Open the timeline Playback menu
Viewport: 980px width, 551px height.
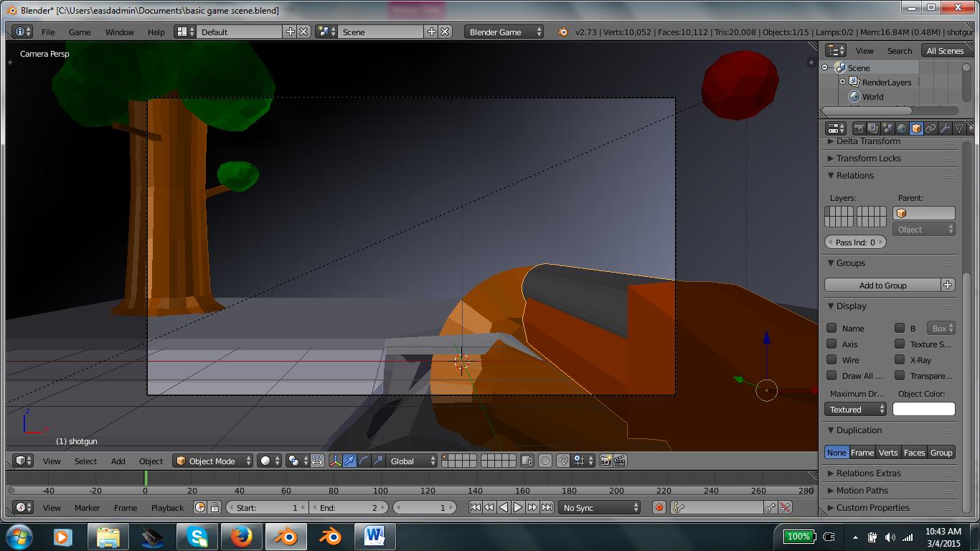click(167, 507)
